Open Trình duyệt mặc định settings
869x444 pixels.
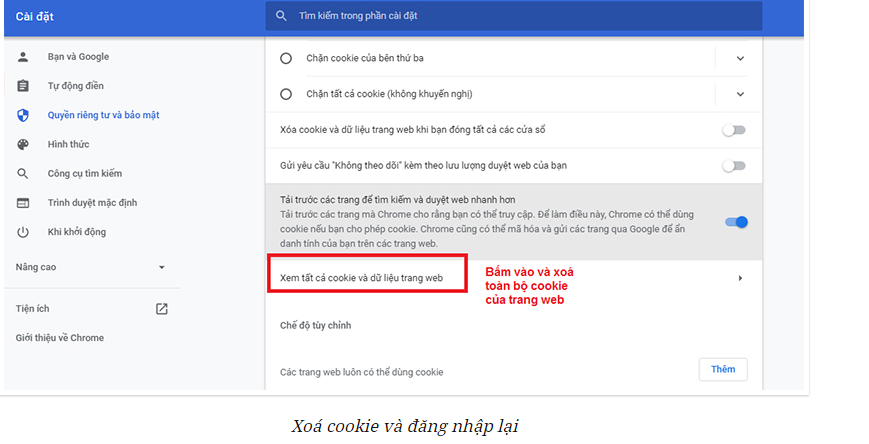[92, 203]
